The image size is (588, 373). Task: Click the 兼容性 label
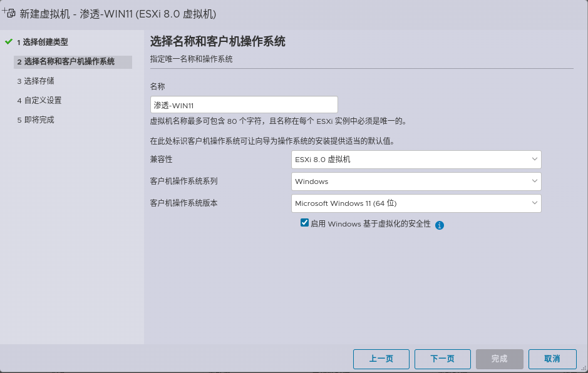tap(162, 160)
